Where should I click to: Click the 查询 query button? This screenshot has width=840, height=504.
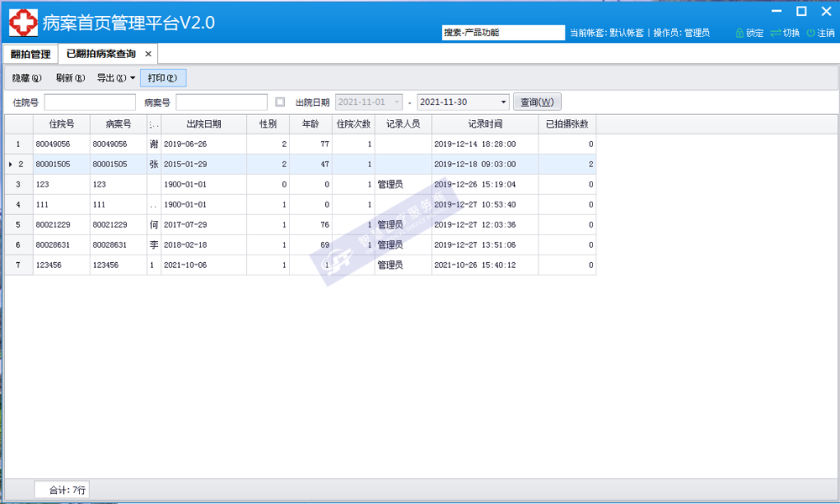click(x=537, y=102)
